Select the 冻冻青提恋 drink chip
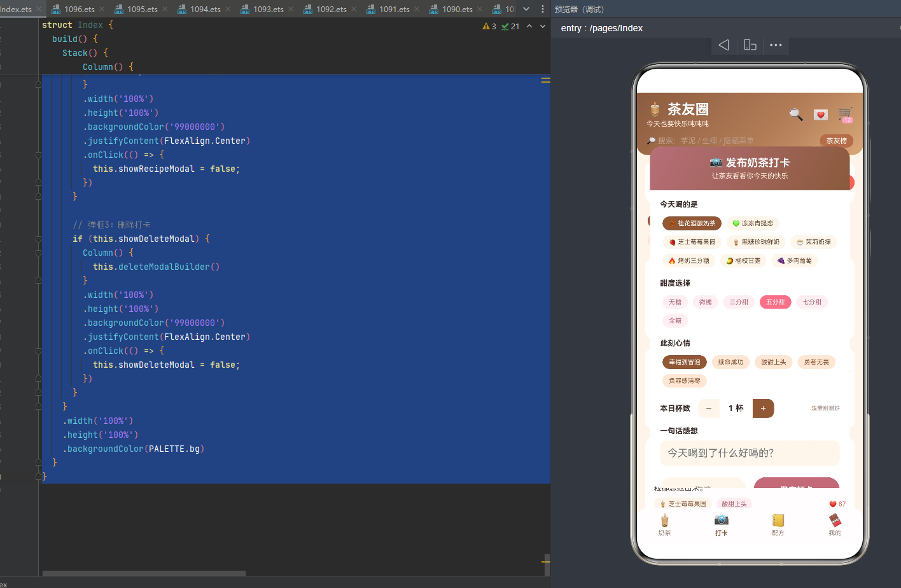 pos(753,223)
